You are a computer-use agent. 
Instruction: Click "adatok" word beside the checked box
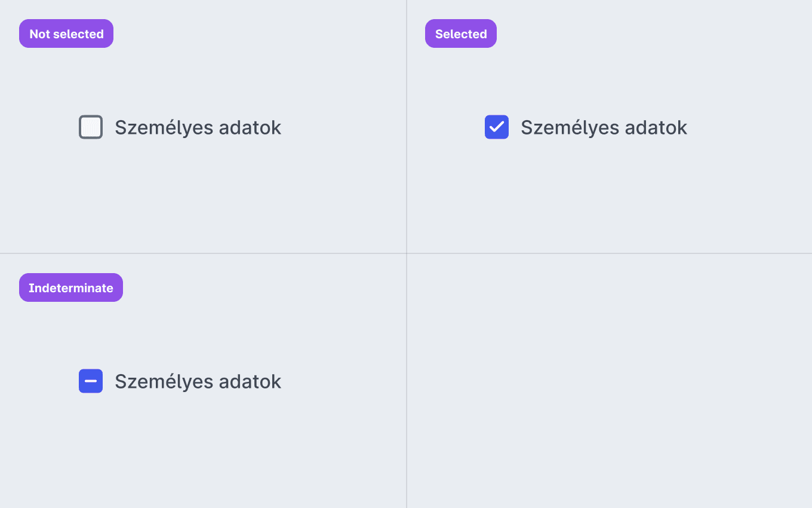point(656,127)
